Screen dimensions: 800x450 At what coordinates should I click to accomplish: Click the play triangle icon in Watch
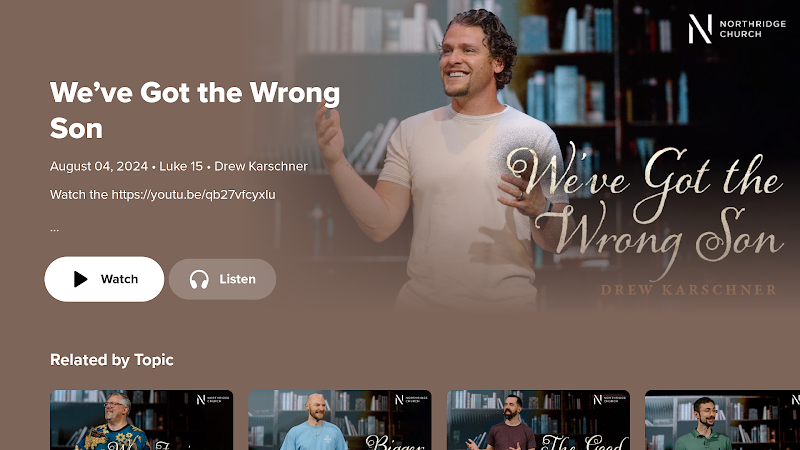80,279
